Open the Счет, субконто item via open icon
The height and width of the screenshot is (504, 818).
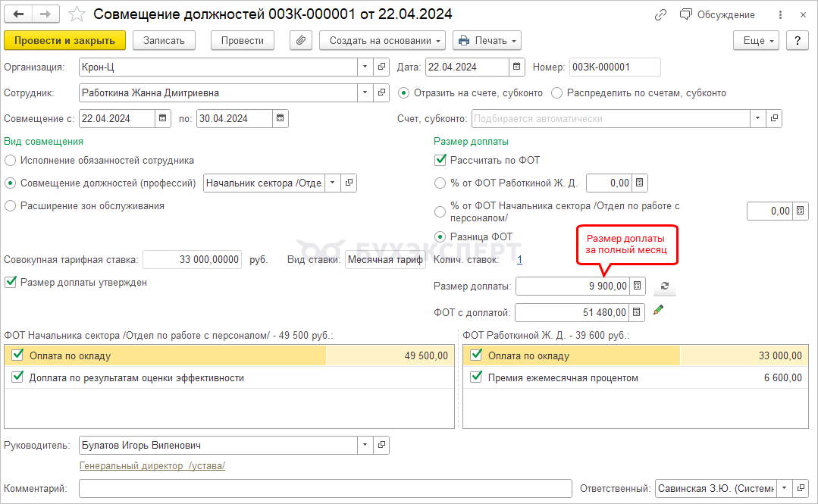[x=774, y=118]
